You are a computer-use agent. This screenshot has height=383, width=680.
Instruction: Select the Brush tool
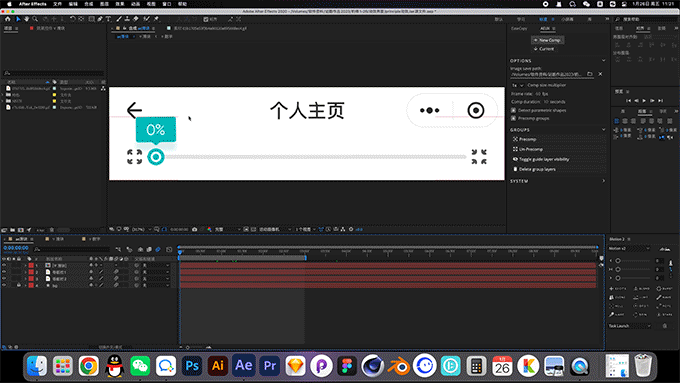119,19
